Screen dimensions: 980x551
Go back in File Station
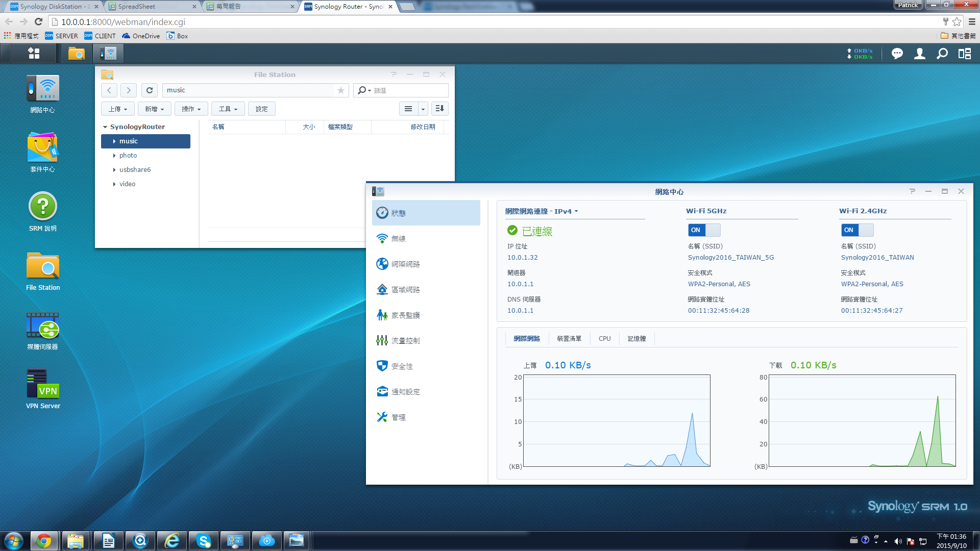109,90
